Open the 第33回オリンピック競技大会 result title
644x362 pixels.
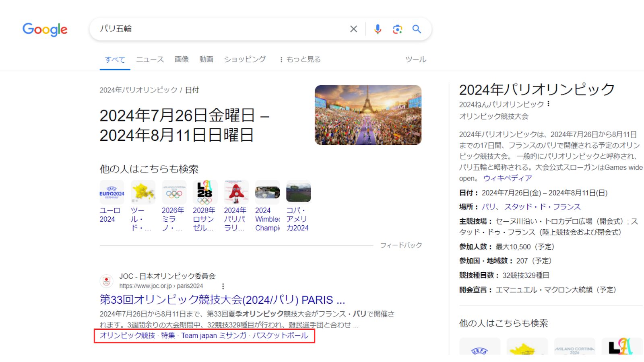[222, 300]
